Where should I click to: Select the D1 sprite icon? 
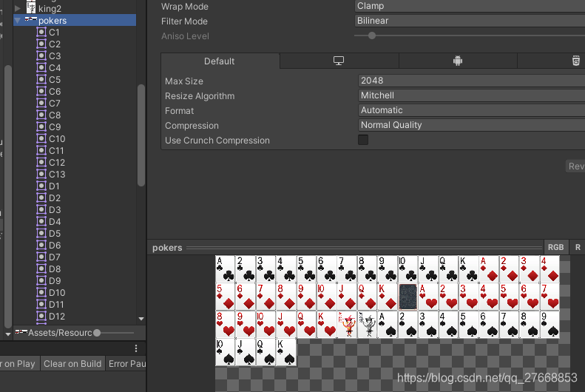click(x=41, y=186)
